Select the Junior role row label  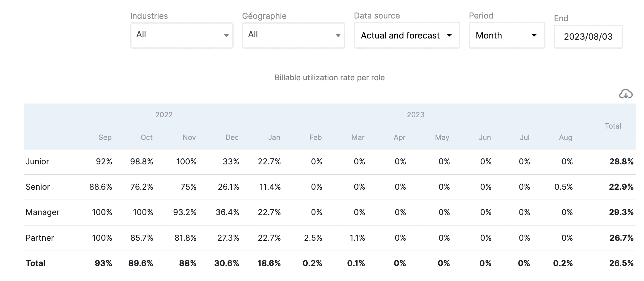coord(37,162)
